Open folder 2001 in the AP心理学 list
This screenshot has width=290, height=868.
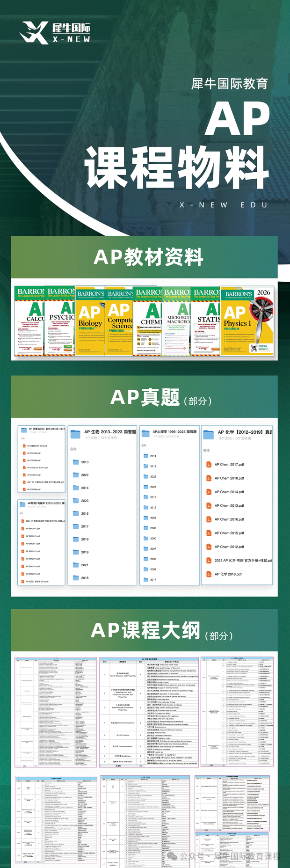point(150,518)
